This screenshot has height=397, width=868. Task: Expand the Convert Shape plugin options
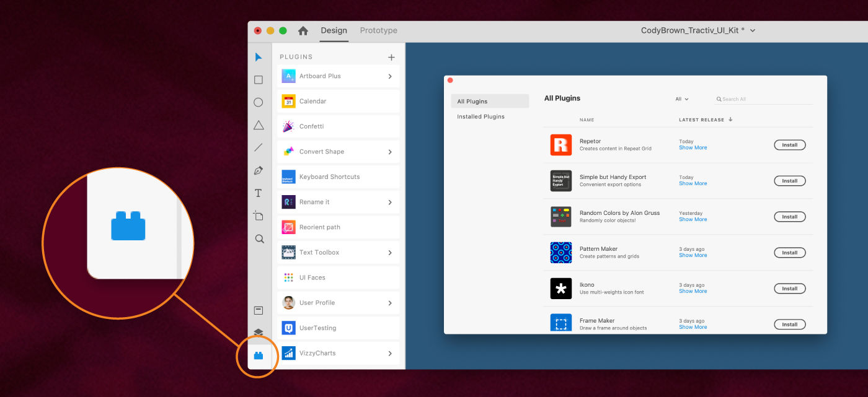(x=390, y=151)
